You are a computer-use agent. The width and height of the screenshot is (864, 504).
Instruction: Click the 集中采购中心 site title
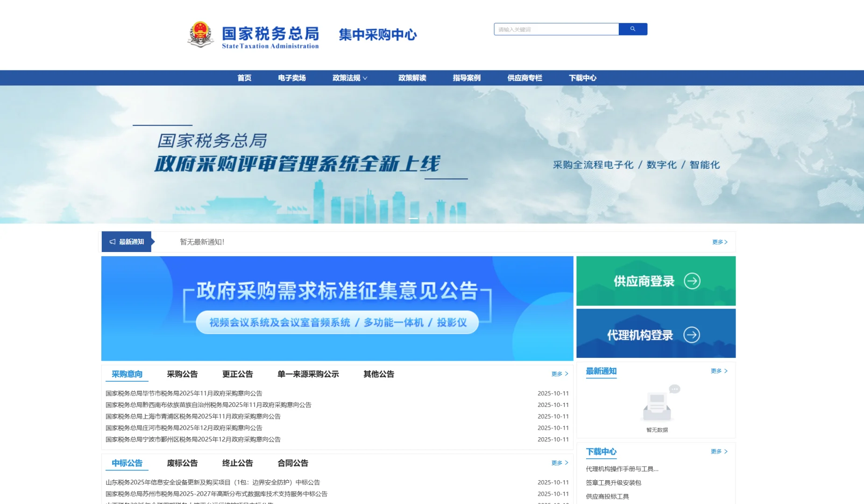378,35
